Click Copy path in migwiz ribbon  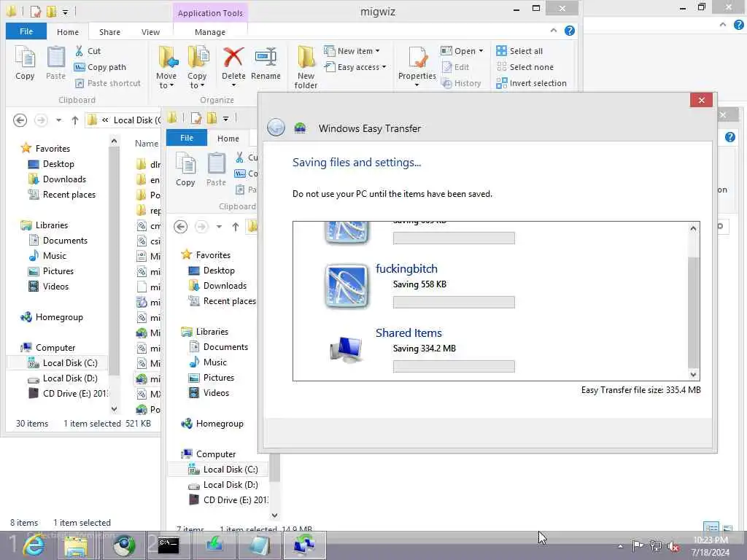pyautogui.click(x=100, y=67)
